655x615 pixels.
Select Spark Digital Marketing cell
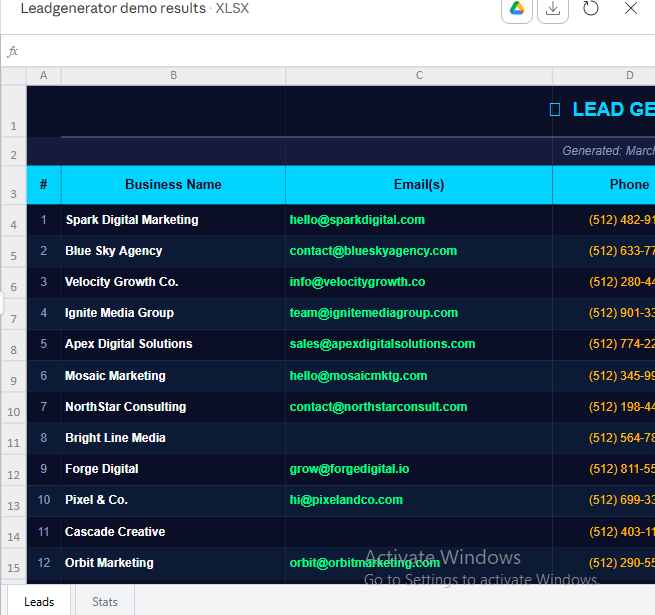173,220
